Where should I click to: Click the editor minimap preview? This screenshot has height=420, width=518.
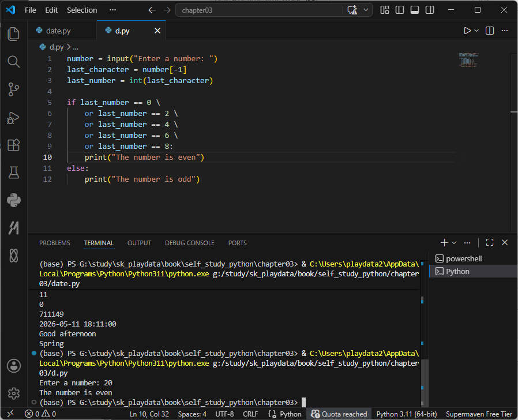[468, 60]
